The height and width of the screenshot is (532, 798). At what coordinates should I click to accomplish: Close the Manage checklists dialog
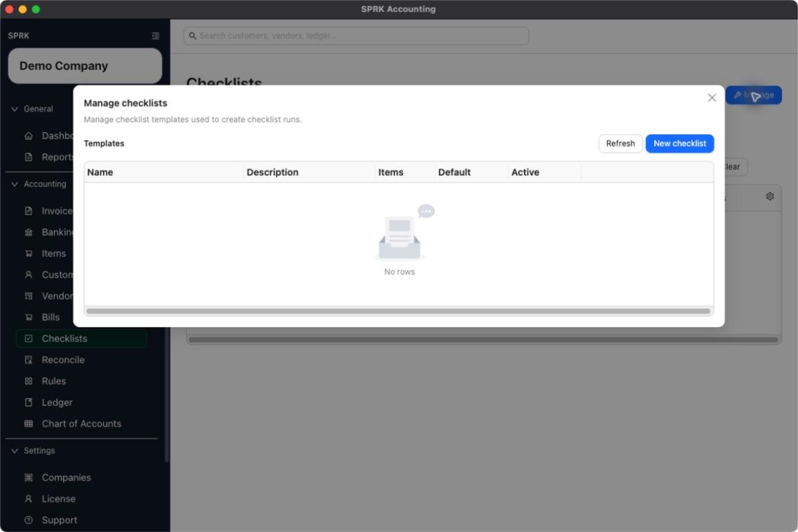(711, 98)
